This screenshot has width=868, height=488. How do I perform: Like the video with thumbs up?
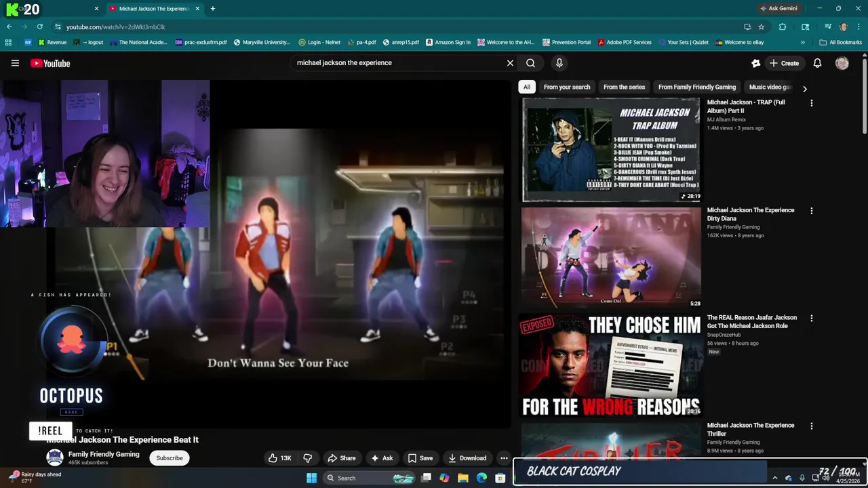pos(279,458)
